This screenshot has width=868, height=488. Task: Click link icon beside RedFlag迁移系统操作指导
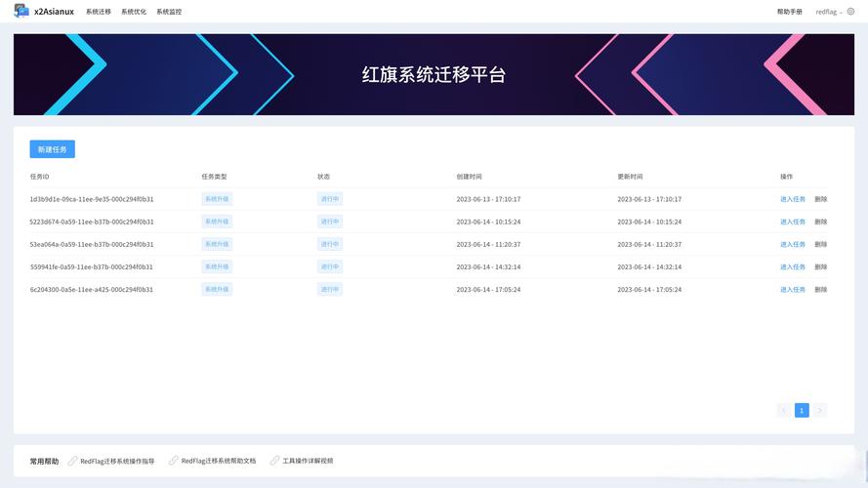tap(72, 461)
